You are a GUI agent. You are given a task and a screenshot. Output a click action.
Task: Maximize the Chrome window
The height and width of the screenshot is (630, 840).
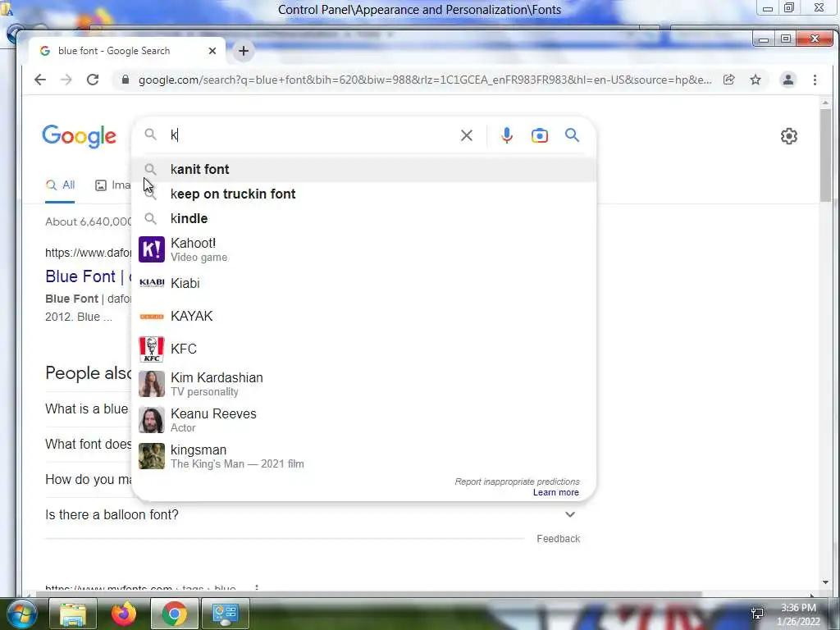pos(785,39)
